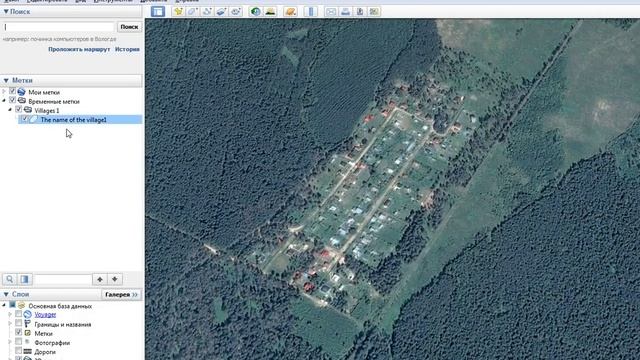Collapse the Villages 1 folder node
640x360 pixels.
10,110
